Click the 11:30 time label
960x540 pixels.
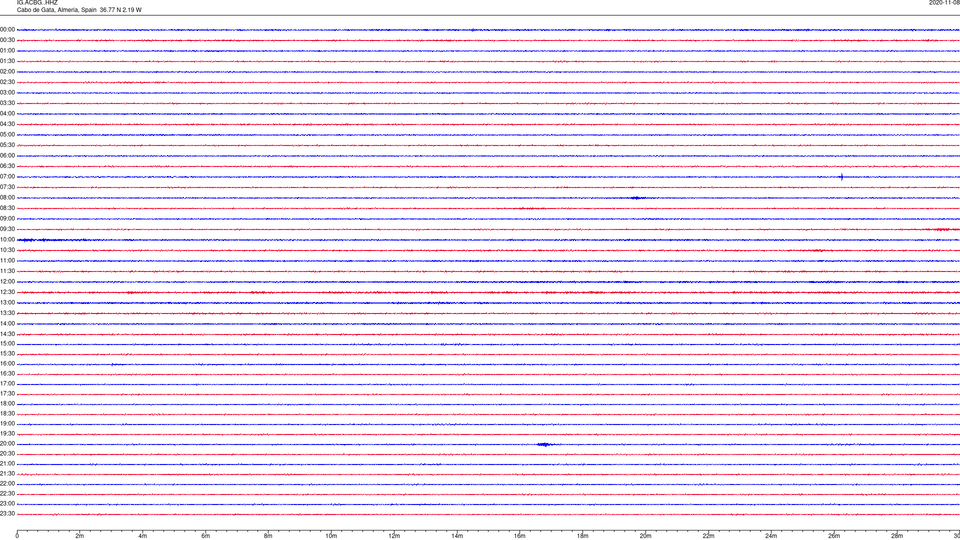pos(7,271)
